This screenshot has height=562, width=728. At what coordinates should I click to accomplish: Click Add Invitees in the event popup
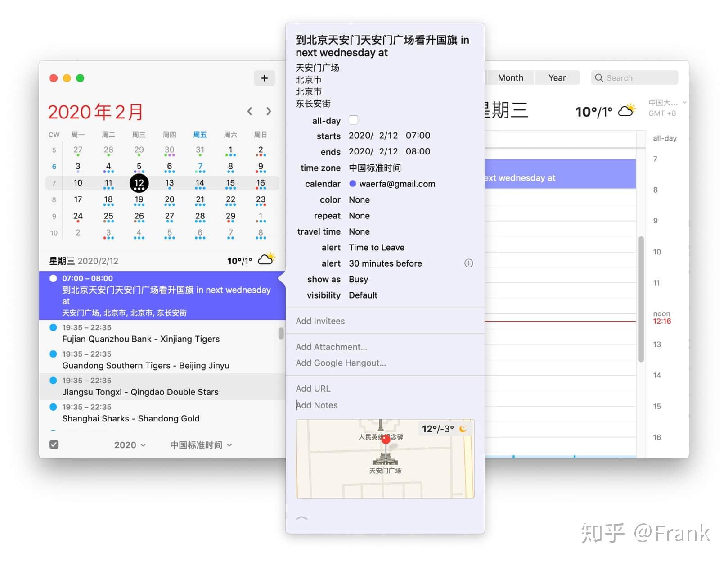pos(320,321)
